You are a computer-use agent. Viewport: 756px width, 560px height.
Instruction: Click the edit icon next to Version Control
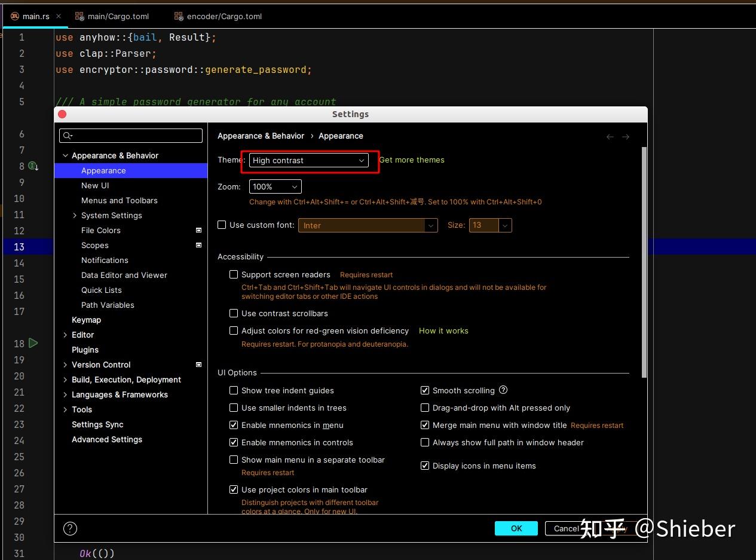[198, 365]
